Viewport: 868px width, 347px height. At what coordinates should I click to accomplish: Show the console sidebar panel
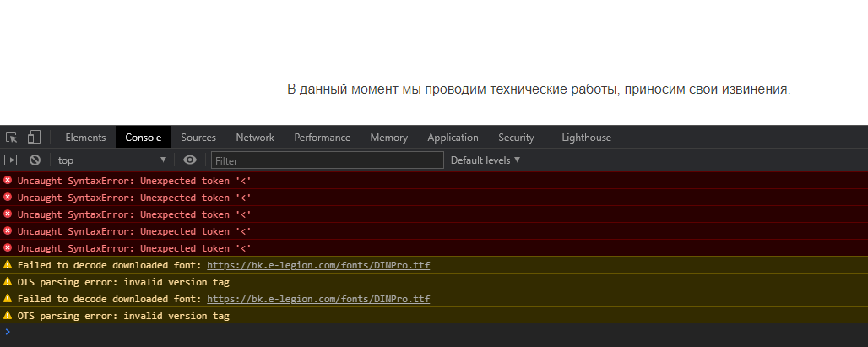point(11,160)
